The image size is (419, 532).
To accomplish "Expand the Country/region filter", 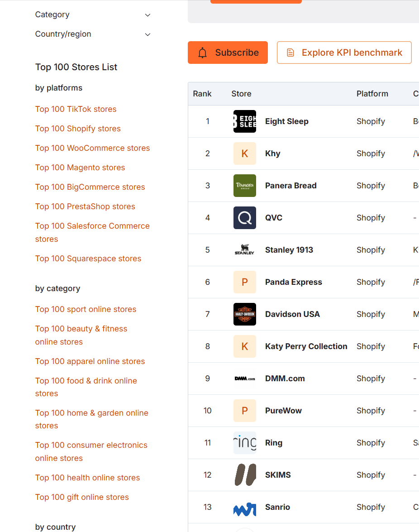I will [93, 34].
